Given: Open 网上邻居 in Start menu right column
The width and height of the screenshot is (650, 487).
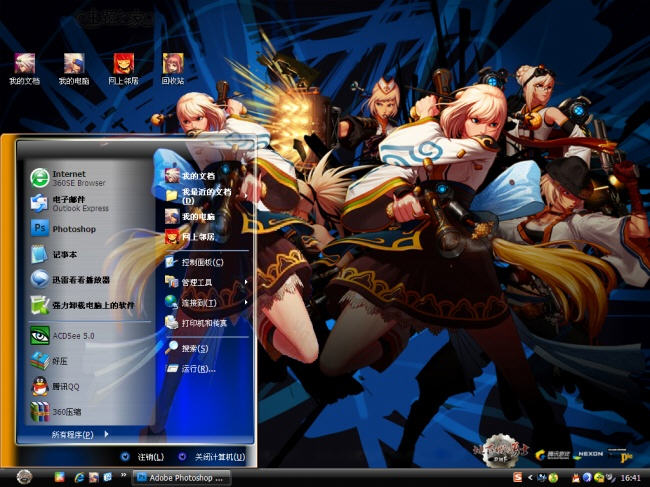Looking at the screenshot, I should pos(206,237).
